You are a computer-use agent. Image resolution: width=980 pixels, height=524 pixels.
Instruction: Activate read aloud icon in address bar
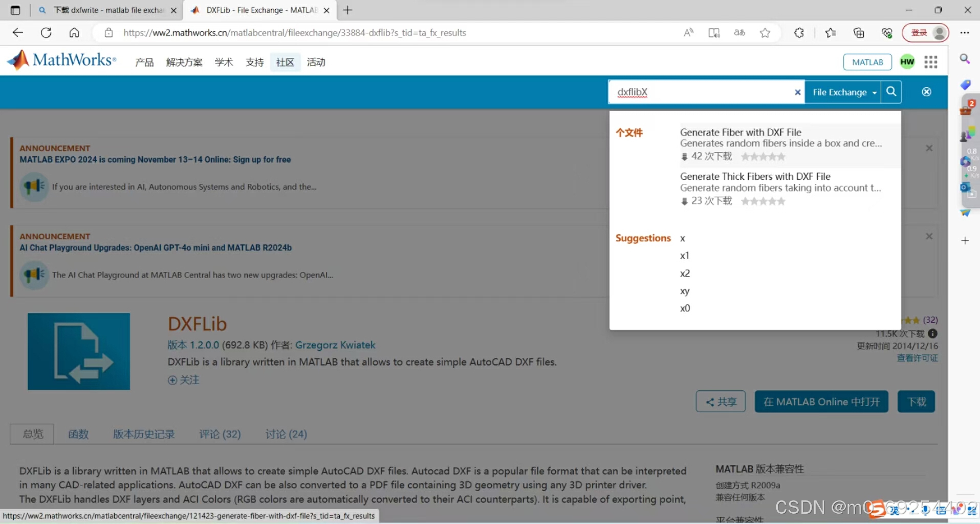689,33
